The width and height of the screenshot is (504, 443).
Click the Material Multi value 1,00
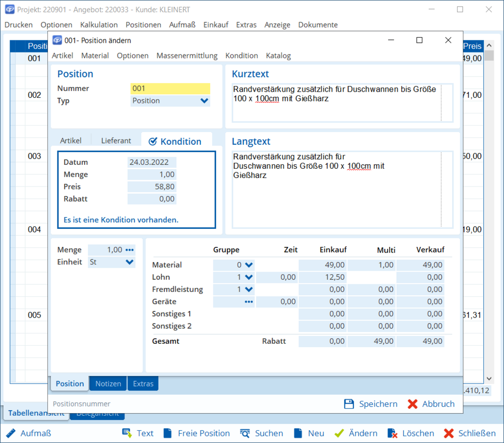click(x=371, y=265)
